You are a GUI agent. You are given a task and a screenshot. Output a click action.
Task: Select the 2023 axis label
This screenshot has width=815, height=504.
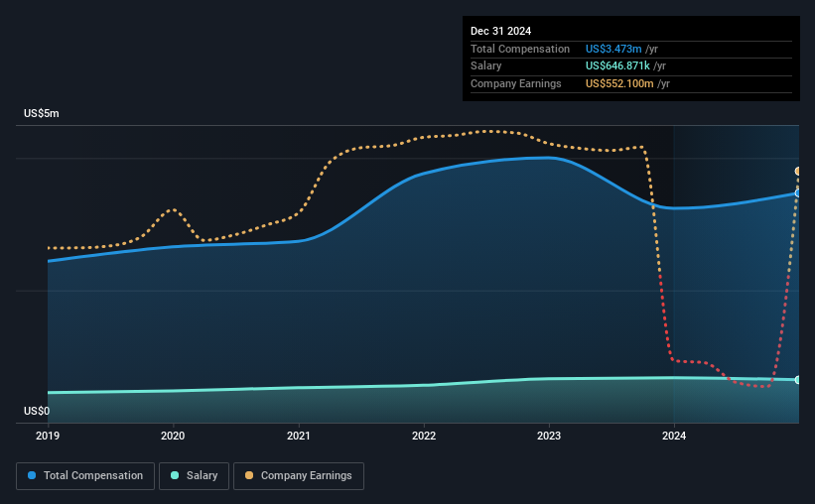point(549,436)
